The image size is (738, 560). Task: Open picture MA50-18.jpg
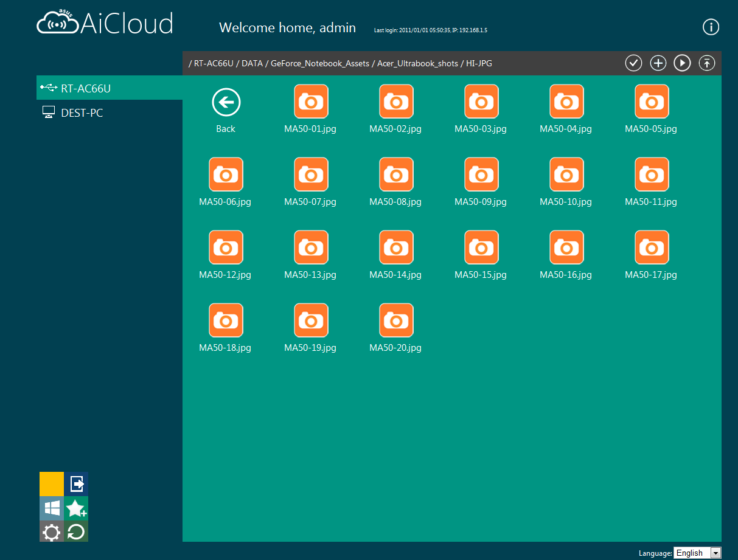click(226, 320)
